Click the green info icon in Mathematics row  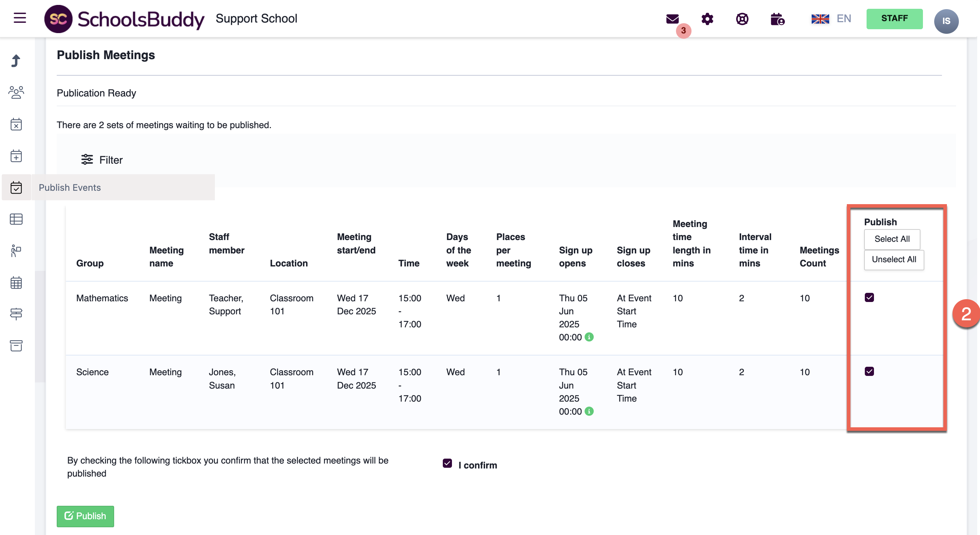[x=589, y=337]
